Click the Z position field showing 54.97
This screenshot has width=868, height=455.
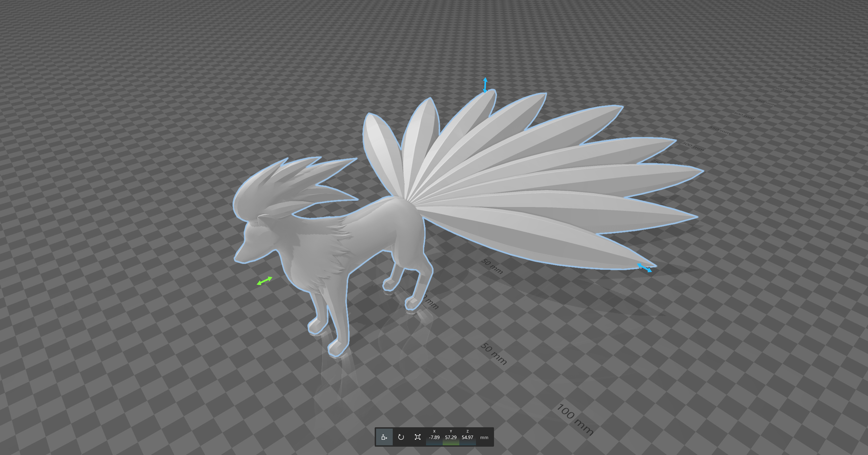point(467,437)
